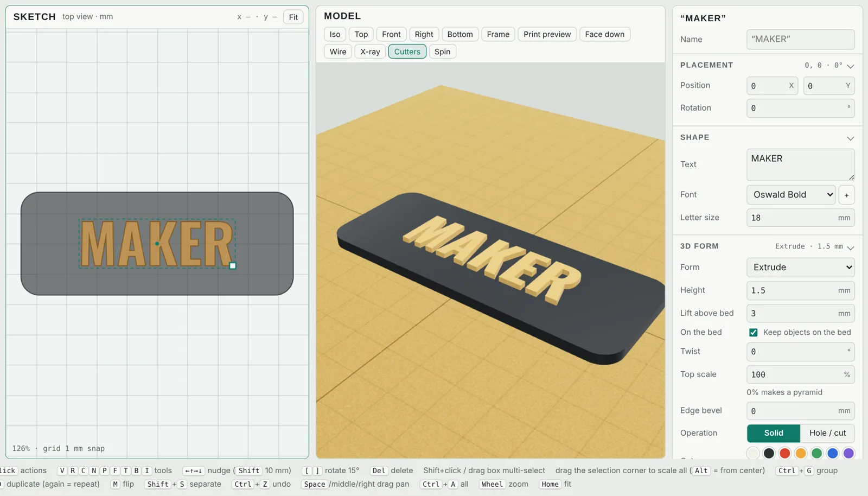Pick the purple color swatch
The height and width of the screenshot is (496, 868).
pyautogui.click(x=848, y=453)
